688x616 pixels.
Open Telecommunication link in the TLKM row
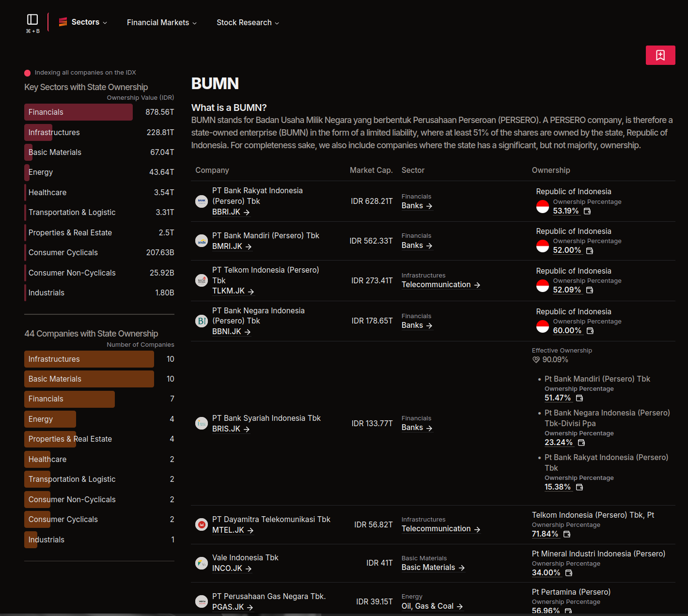(x=441, y=285)
